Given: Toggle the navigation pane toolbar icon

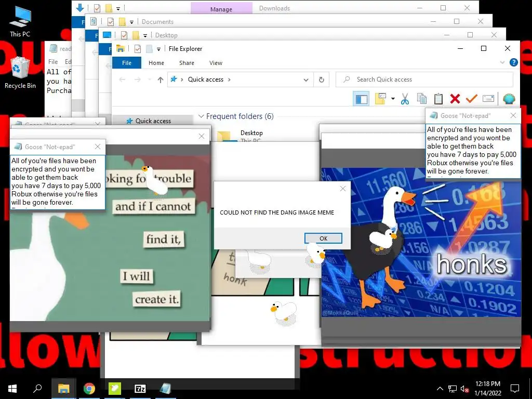Looking at the screenshot, I should pyautogui.click(x=361, y=99).
